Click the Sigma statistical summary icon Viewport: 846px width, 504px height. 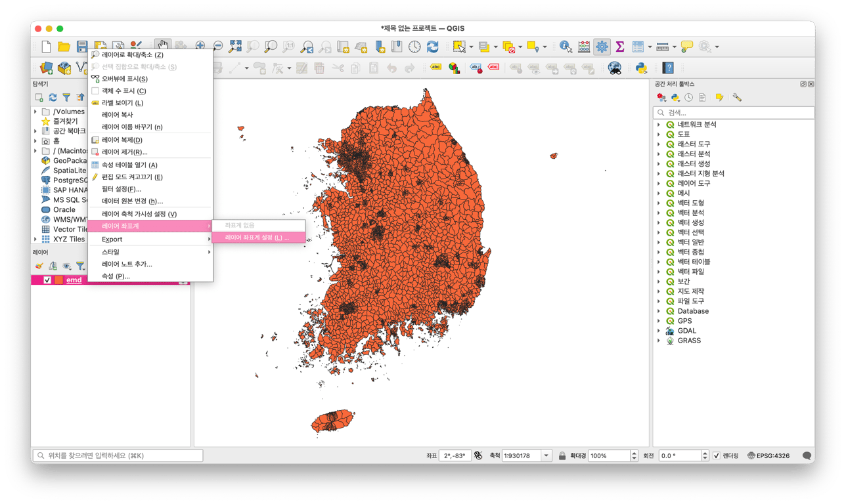click(x=619, y=47)
